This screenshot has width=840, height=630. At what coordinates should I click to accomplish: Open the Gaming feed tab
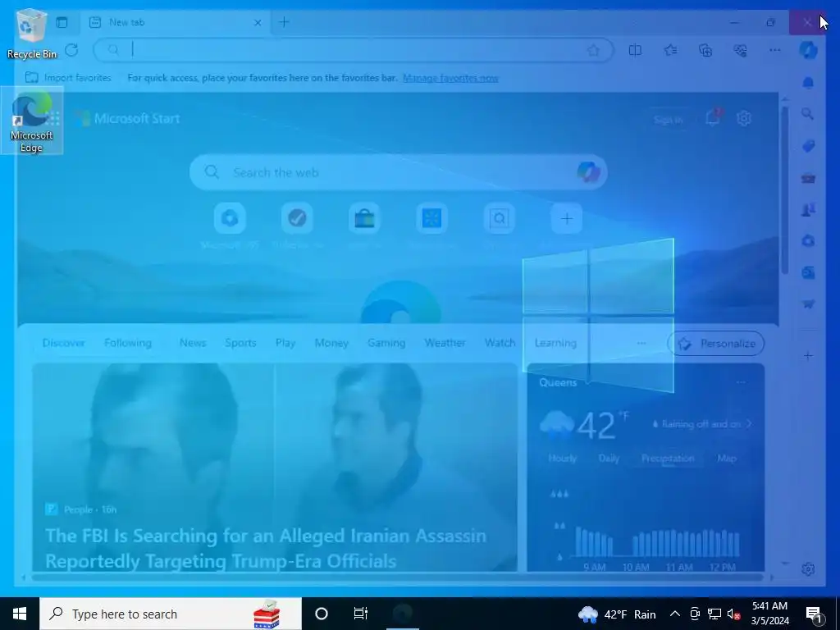pyautogui.click(x=386, y=343)
